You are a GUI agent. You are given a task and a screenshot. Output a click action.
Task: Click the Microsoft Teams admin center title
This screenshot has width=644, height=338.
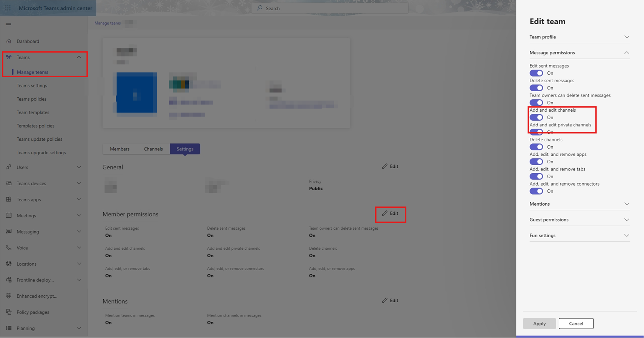coord(55,8)
